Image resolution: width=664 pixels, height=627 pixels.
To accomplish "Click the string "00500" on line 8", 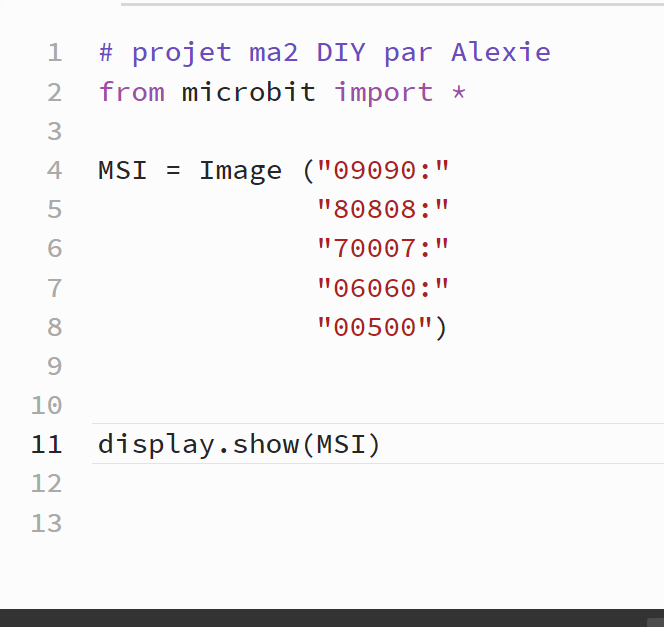I will pyautogui.click(x=375, y=327).
